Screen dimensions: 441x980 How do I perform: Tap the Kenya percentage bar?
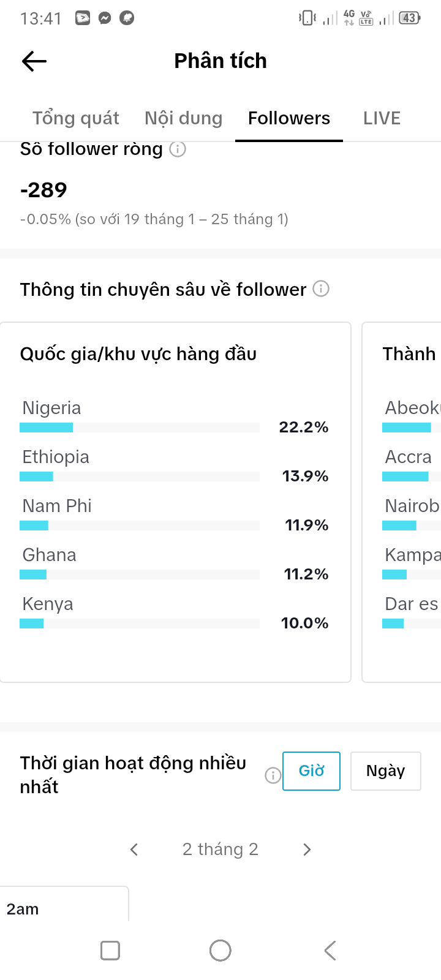[140, 624]
